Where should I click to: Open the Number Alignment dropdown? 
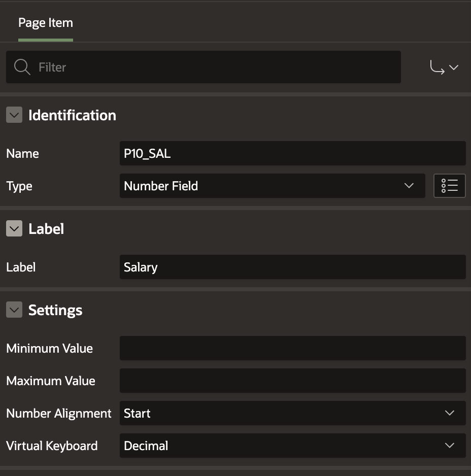tap(292, 413)
